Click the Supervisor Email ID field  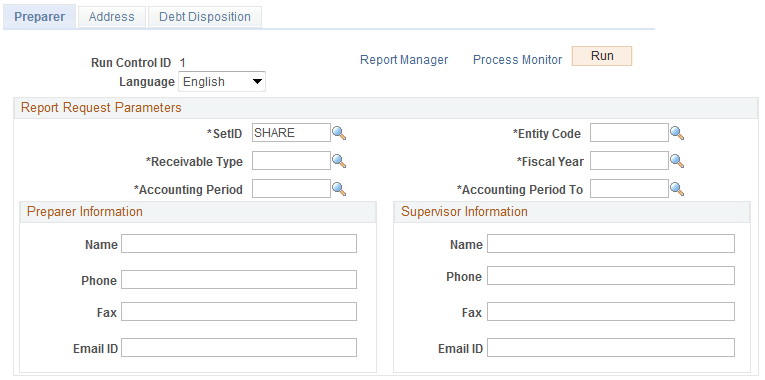611,348
